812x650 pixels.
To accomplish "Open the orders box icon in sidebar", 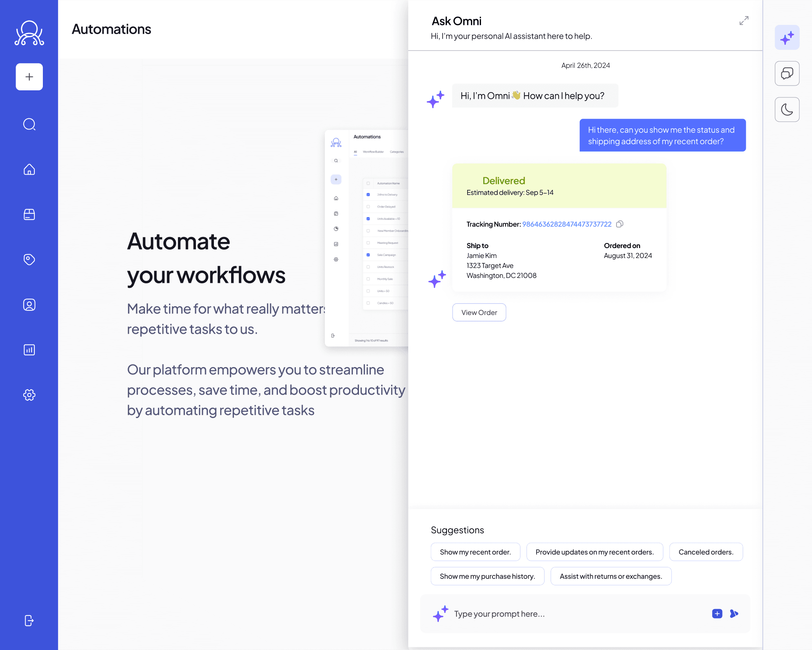I will click(29, 214).
